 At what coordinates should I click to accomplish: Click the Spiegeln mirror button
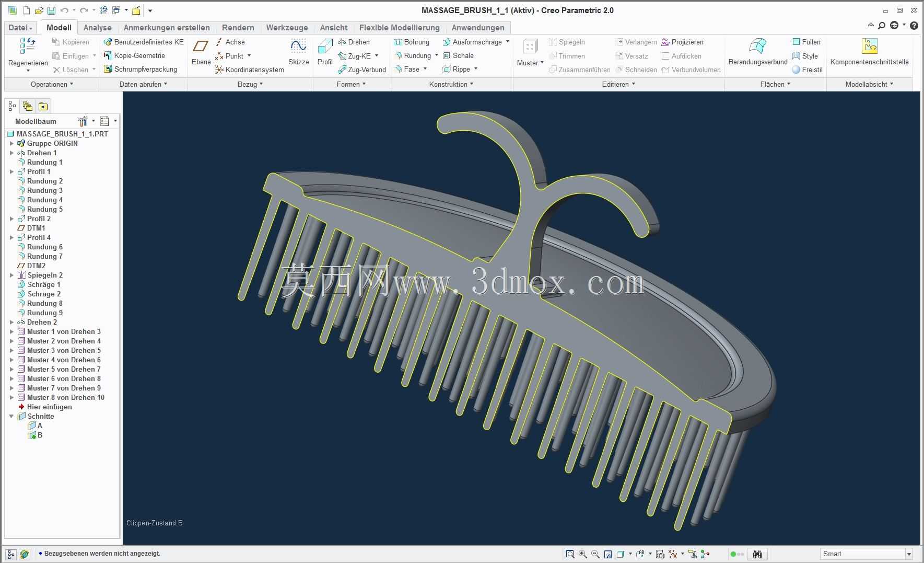click(x=567, y=42)
